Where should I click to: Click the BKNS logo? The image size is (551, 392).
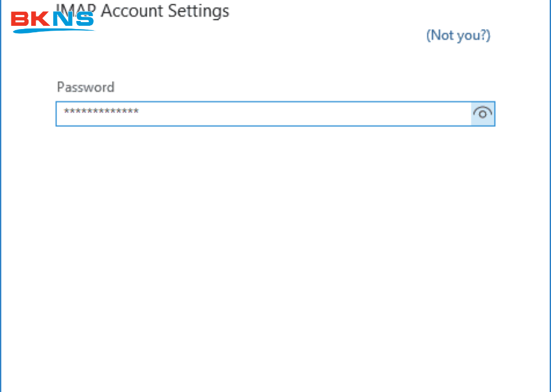click(53, 20)
